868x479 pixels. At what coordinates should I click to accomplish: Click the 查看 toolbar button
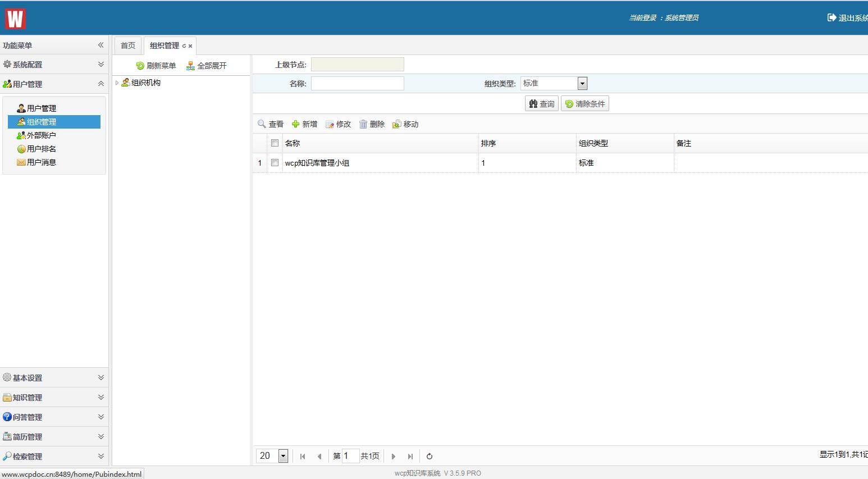point(271,124)
